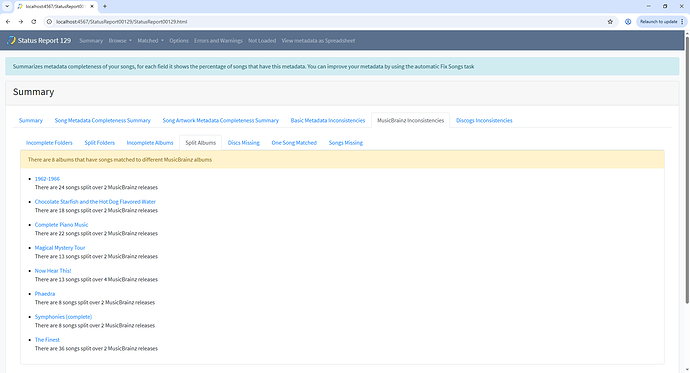
Task: Bookmark this page with the star icon
Action: pyautogui.click(x=610, y=22)
